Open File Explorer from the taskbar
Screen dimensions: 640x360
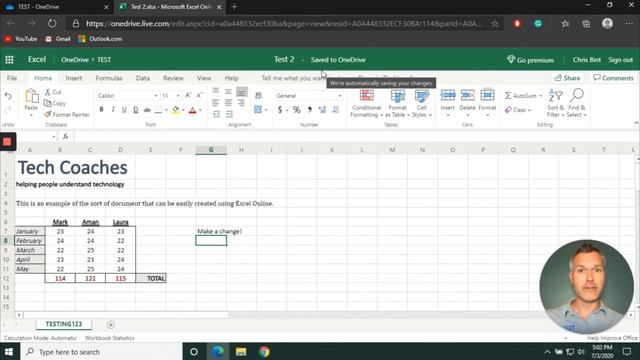pos(241,351)
